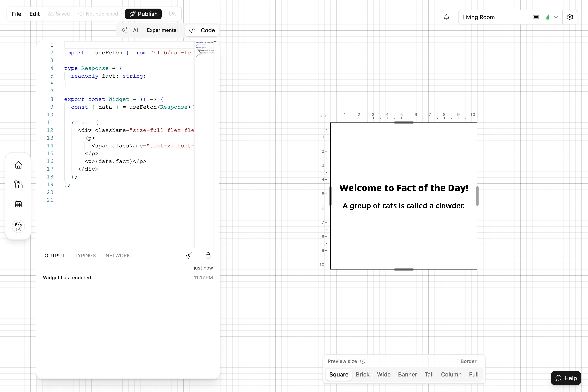
Task: Click the 'Widget has rendered!' log entry
Action: 68,277
